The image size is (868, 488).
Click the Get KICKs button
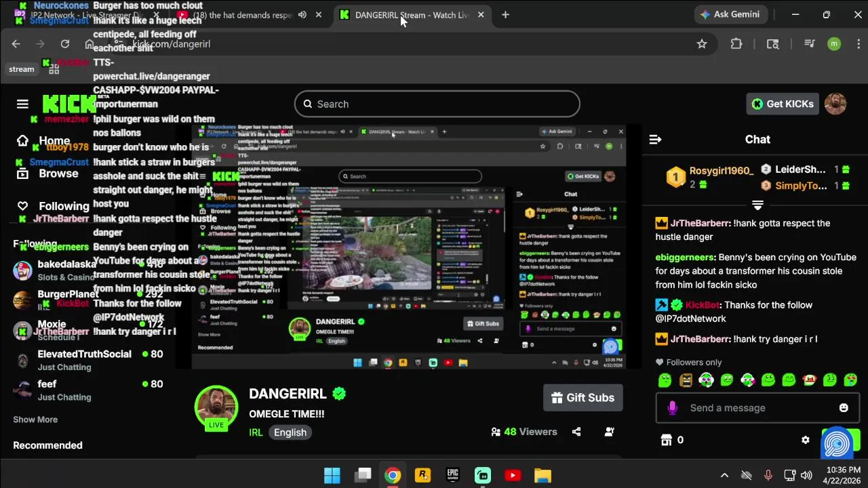[x=783, y=104]
